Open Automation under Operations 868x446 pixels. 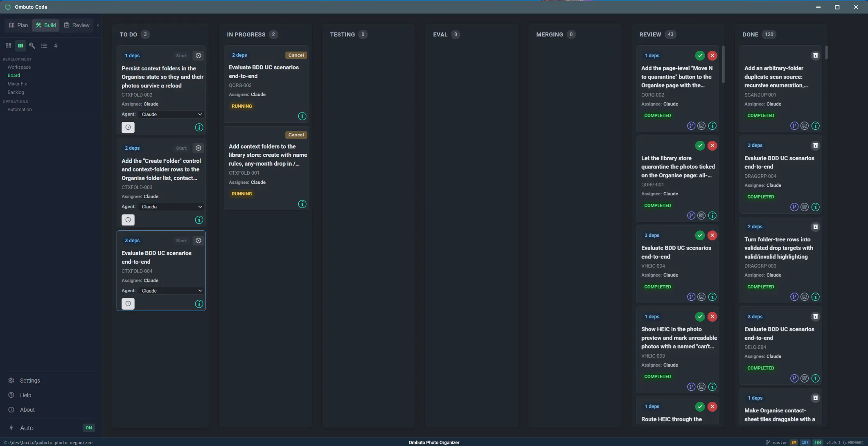[19, 110]
